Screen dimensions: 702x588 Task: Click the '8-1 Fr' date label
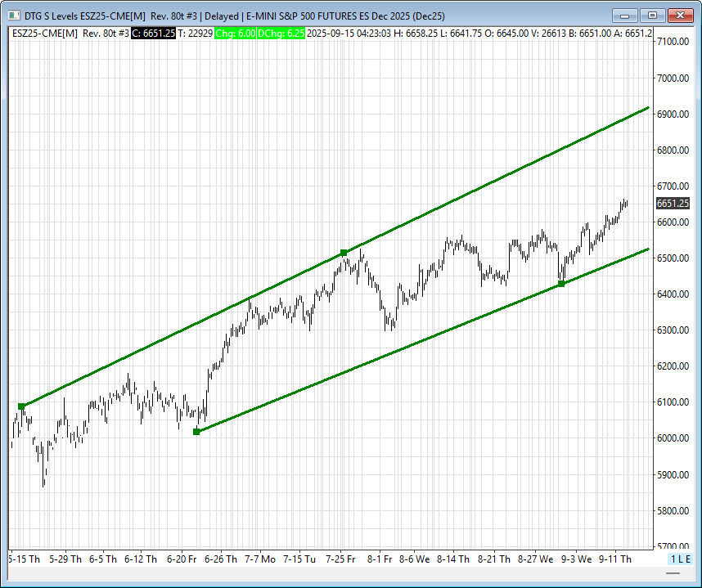click(380, 559)
